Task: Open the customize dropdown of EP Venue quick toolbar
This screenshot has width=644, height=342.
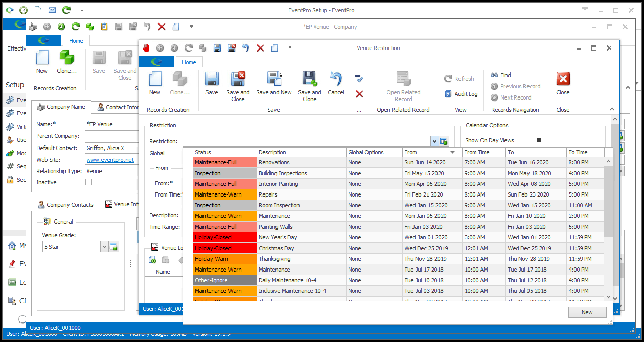Action: click(x=191, y=27)
